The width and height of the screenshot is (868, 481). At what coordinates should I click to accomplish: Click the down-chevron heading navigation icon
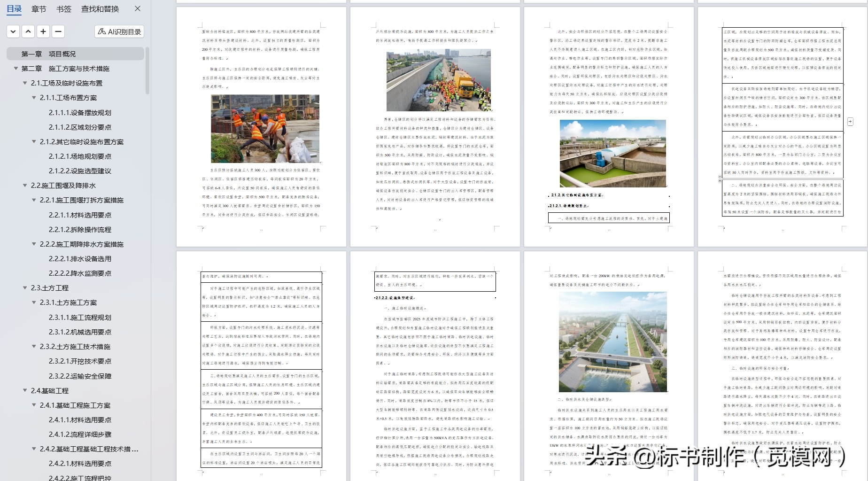coord(13,31)
